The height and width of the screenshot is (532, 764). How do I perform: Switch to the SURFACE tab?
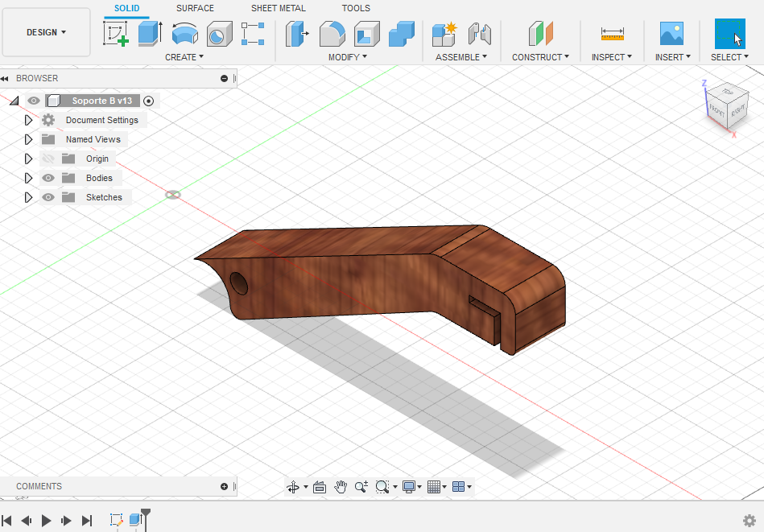[x=195, y=8]
